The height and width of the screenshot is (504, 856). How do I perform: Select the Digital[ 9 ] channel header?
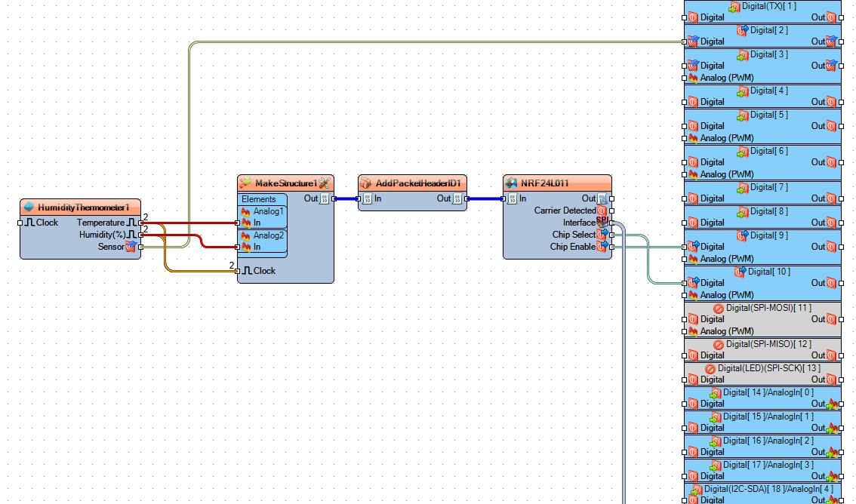pos(762,235)
